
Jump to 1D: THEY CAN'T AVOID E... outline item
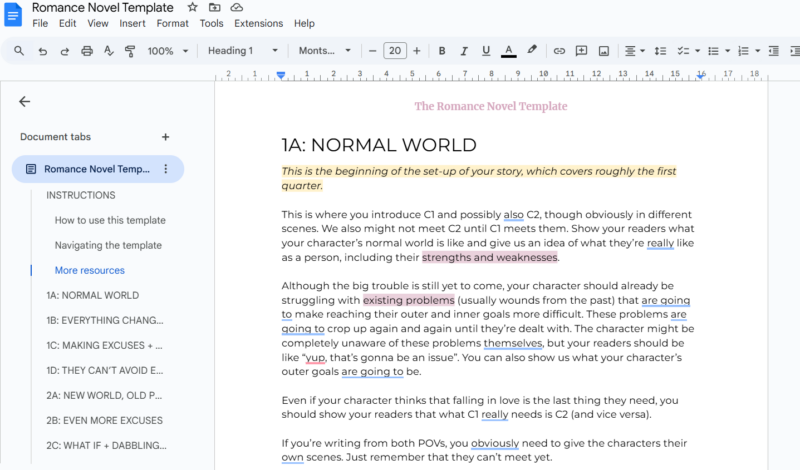pyautogui.click(x=105, y=370)
